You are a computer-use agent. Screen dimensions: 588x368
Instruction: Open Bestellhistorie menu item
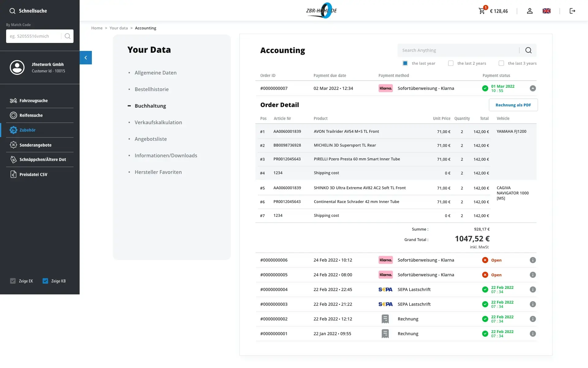click(x=151, y=89)
